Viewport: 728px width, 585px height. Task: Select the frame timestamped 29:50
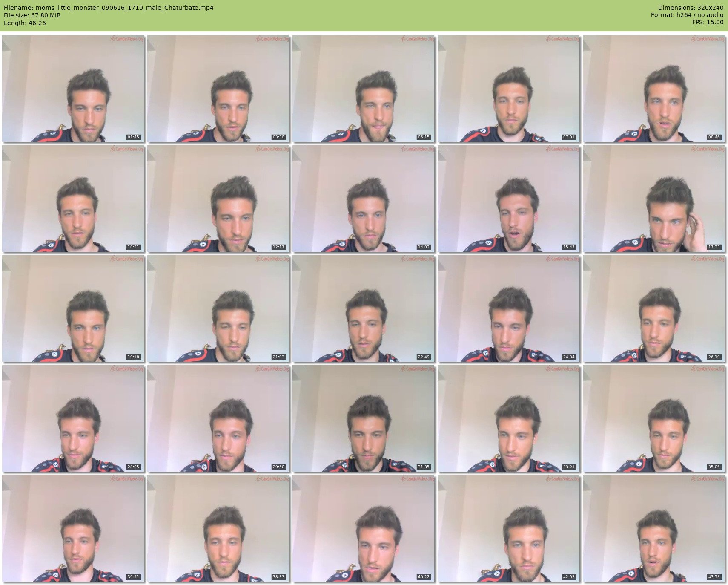tap(218, 418)
